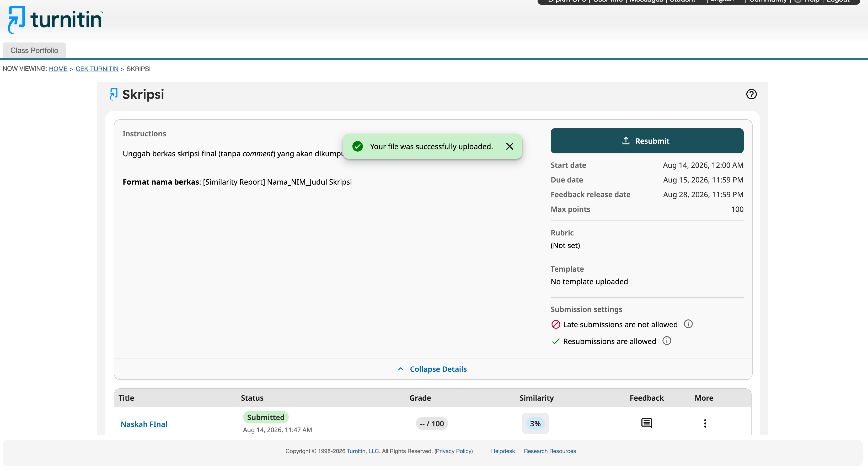Click the Messages item in top bar
The image size is (868, 473).
tap(646, 1)
